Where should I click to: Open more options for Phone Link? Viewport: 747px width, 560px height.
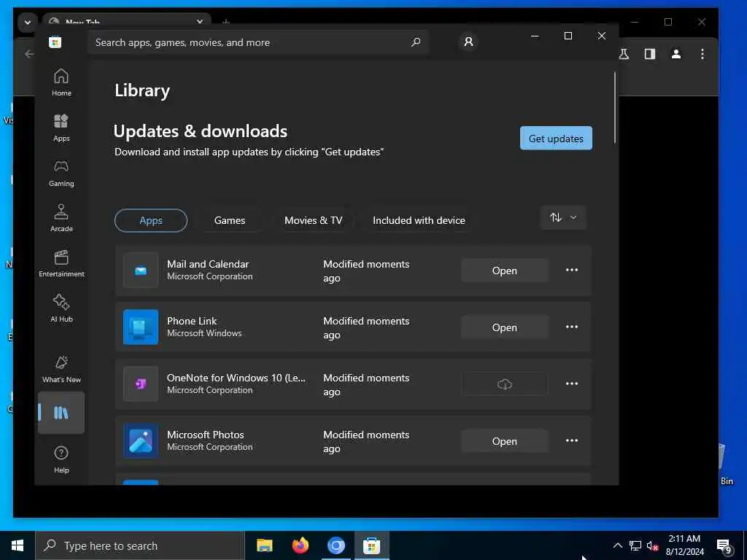tap(572, 327)
